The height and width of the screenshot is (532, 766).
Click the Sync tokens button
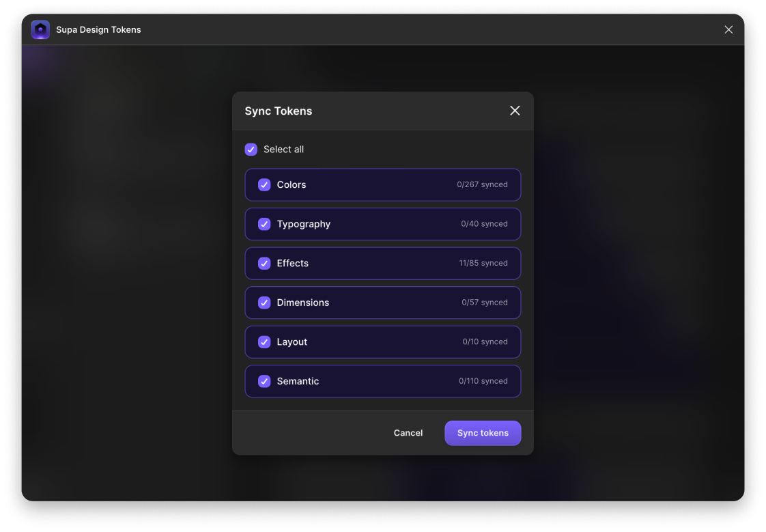click(x=483, y=433)
